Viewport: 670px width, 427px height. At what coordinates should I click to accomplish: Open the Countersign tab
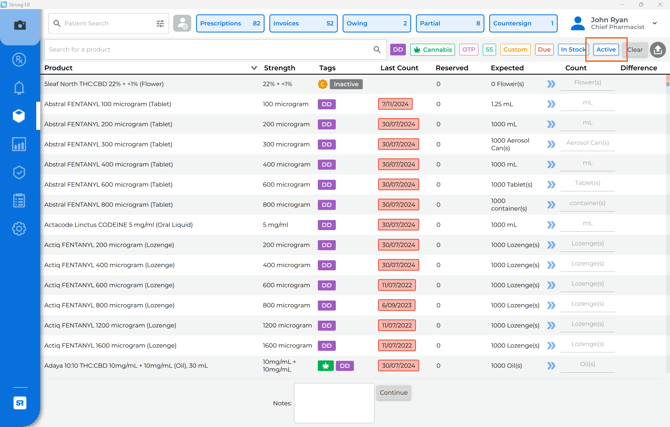pos(523,23)
